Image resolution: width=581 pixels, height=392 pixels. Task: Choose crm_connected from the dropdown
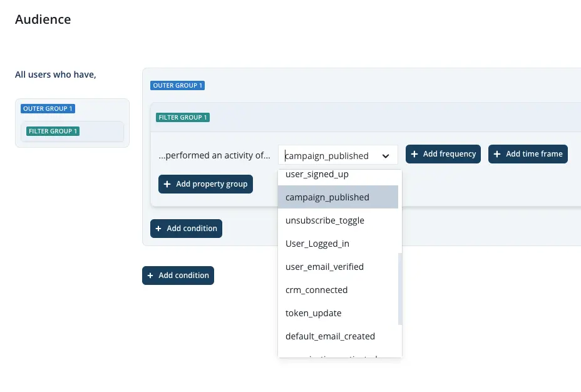click(316, 290)
